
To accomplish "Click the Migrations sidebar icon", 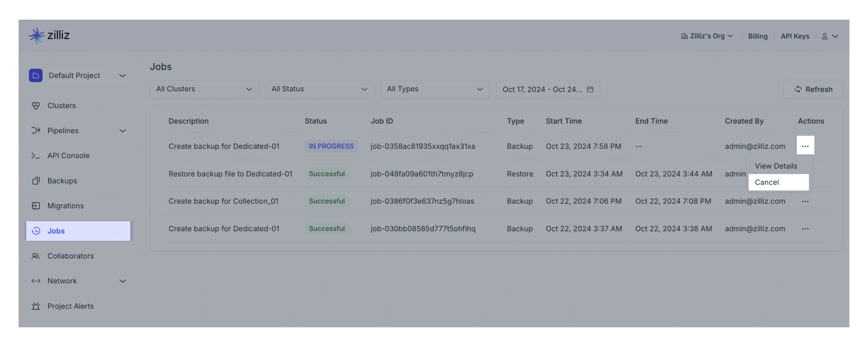I will [x=36, y=206].
